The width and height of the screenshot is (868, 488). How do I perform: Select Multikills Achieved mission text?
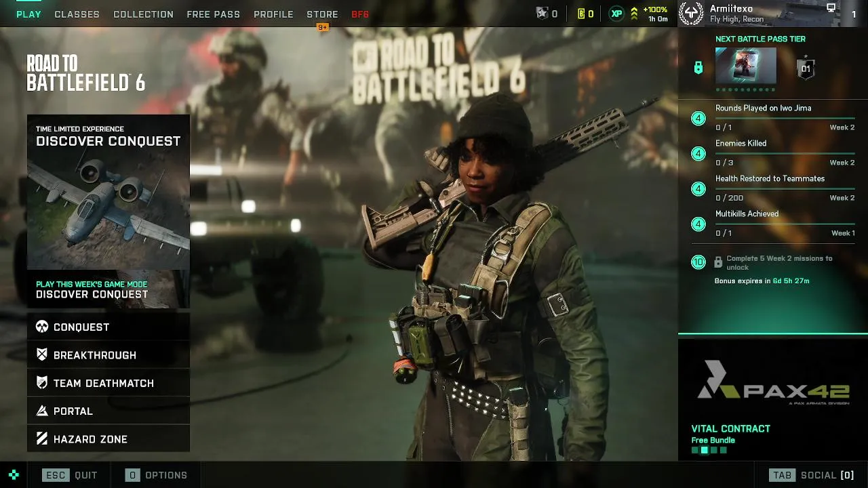(x=747, y=213)
